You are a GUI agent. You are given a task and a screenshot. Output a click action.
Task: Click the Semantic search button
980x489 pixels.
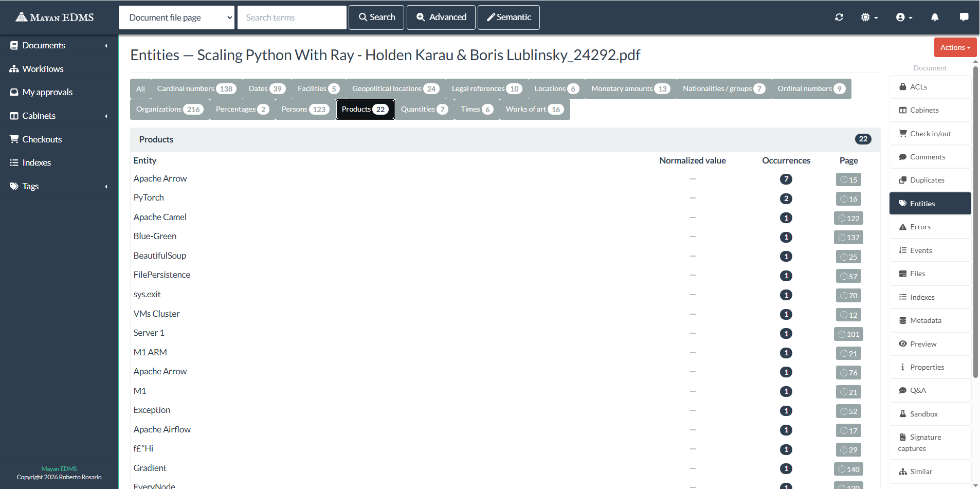509,17
